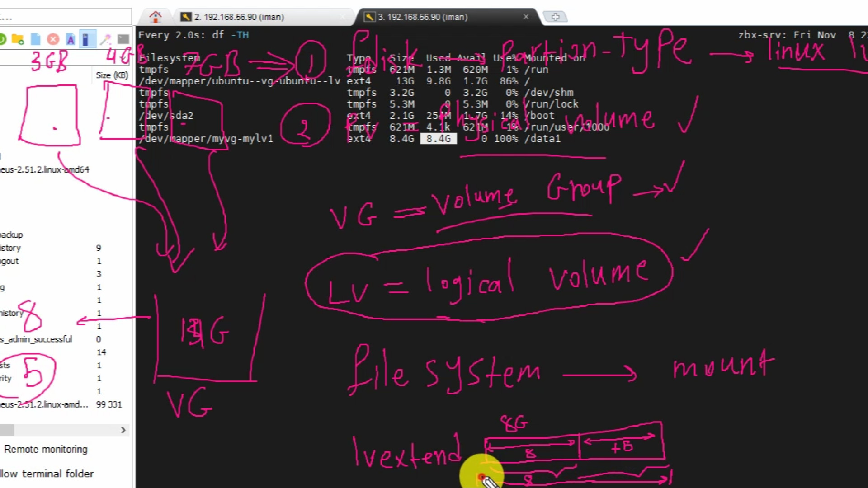Select the s_admin_successful file entry
Viewport: 868px width, 488px height.
click(36, 339)
